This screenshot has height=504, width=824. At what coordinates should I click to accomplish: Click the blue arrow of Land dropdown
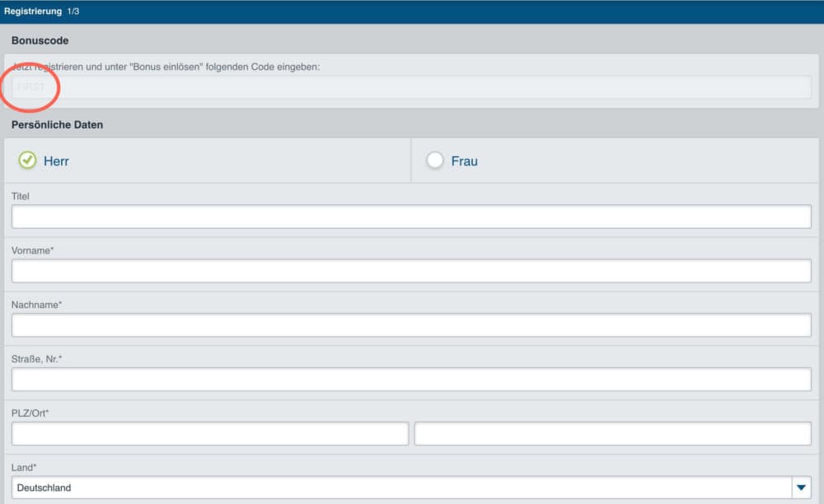801,488
